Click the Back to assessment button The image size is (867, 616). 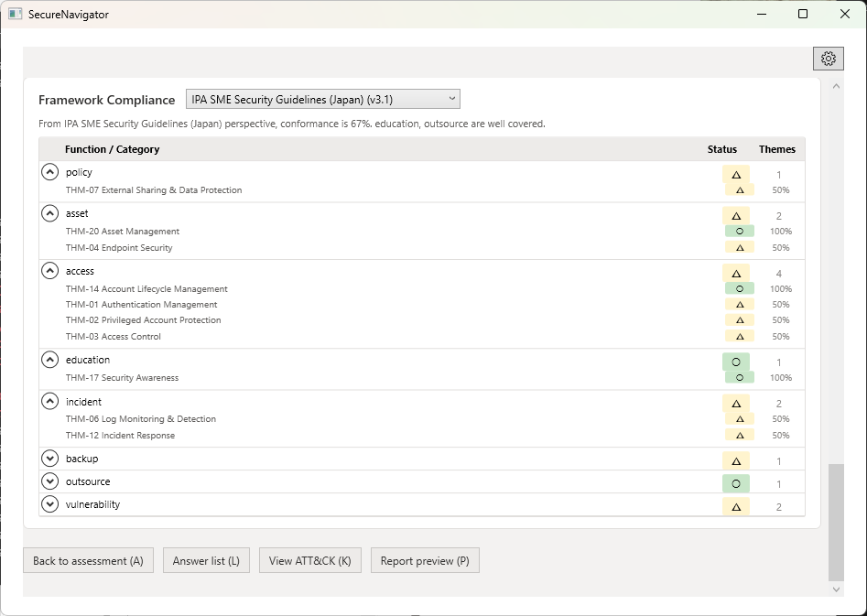click(x=88, y=560)
